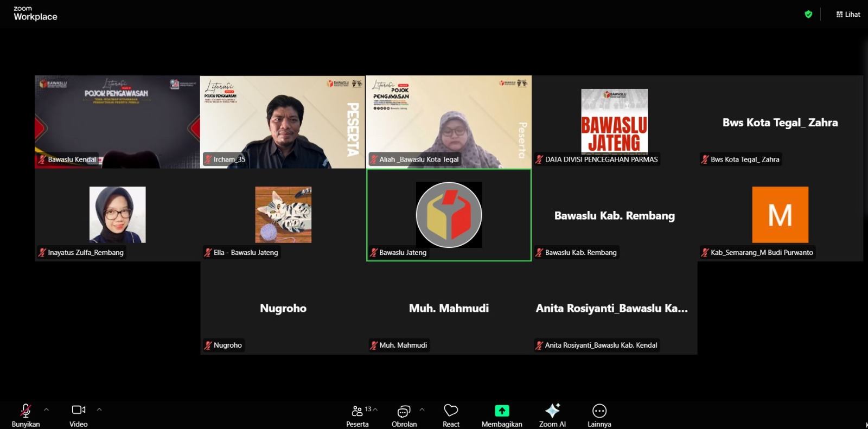Unmute using the Bunyikan microphone icon

(x=25, y=411)
